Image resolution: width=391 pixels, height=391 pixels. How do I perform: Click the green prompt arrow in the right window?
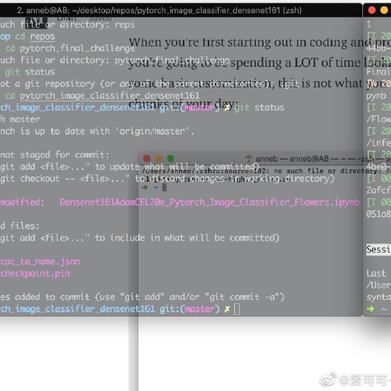371,309
